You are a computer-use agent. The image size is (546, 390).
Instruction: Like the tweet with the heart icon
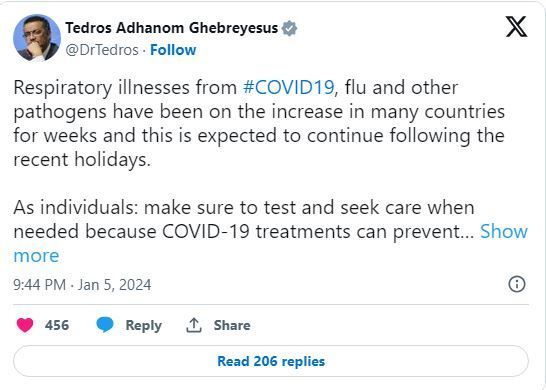25,325
